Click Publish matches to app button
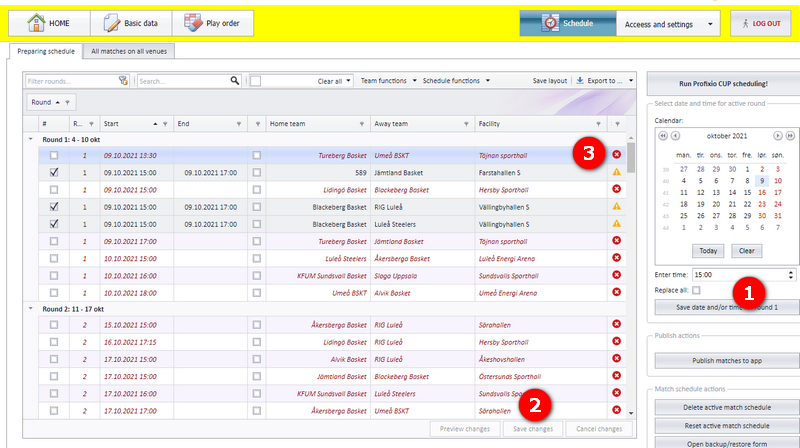Viewport: 800px width, 448px height. point(727,360)
